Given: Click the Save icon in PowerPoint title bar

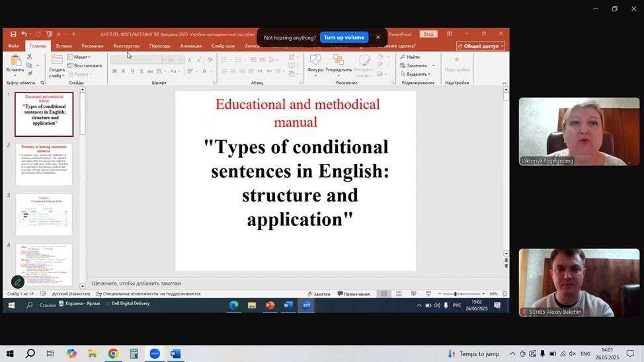Looking at the screenshot, I should [x=13, y=34].
